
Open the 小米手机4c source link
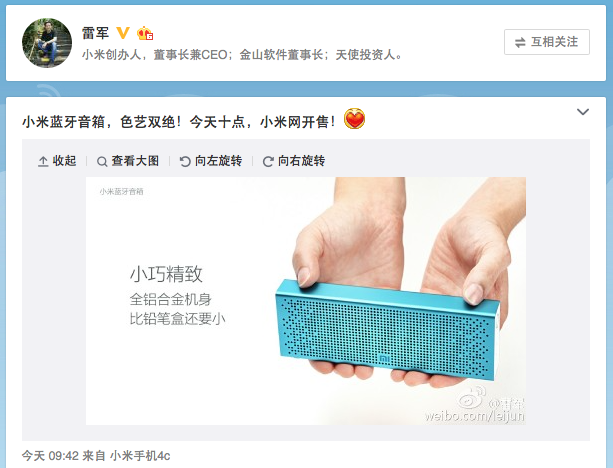coord(140,455)
